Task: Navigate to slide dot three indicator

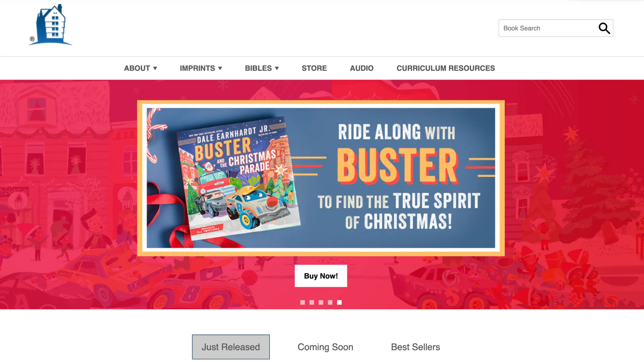Action: coord(321,302)
